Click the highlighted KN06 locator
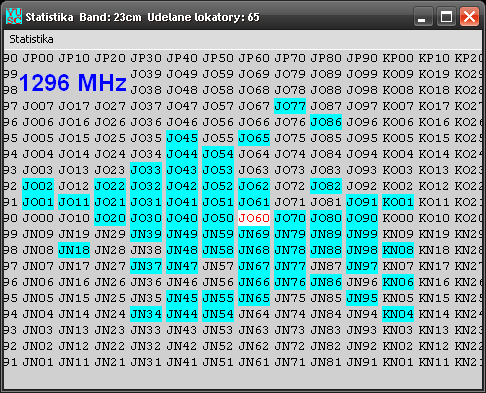The width and height of the screenshot is (486, 393). [x=398, y=282]
